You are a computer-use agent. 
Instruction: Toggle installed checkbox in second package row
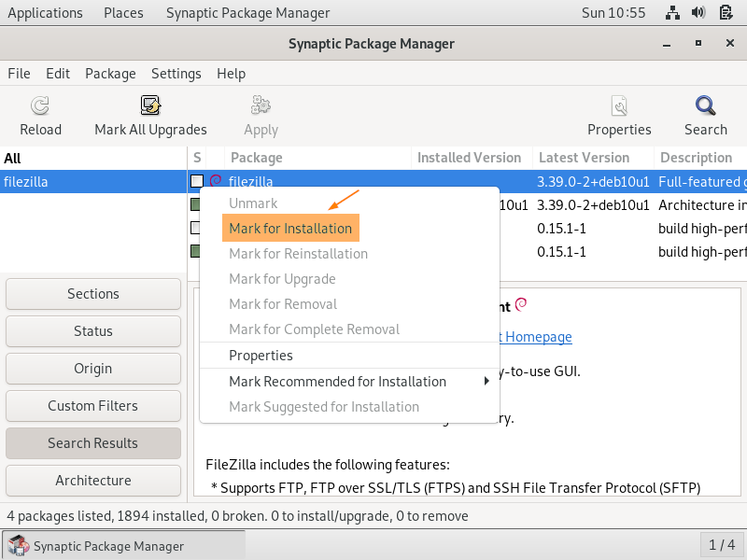pos(195,204)
